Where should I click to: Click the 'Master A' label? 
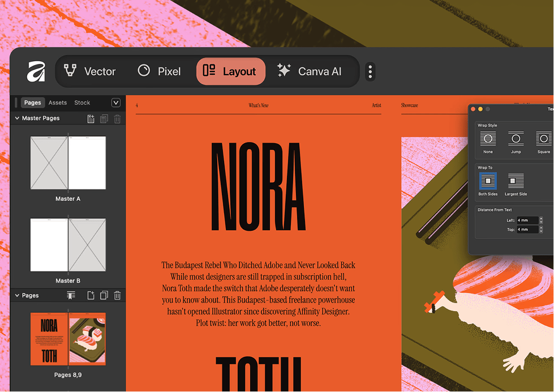68,199
